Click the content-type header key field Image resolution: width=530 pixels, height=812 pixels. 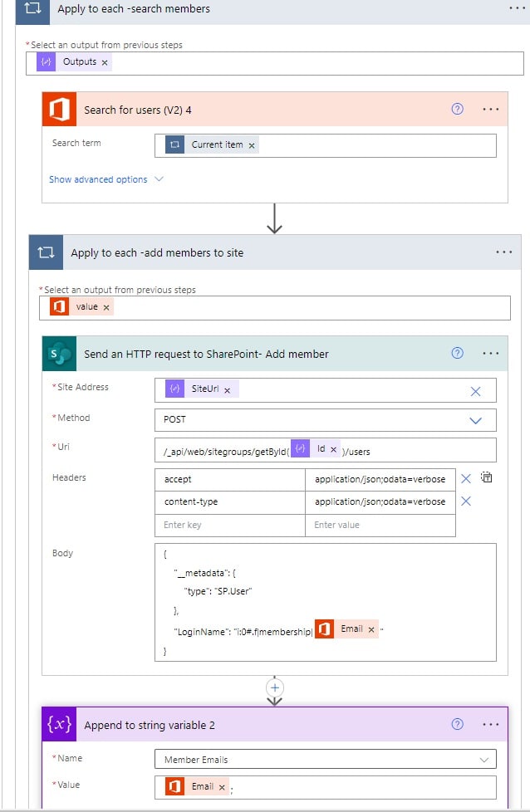[x=230, y=501]
